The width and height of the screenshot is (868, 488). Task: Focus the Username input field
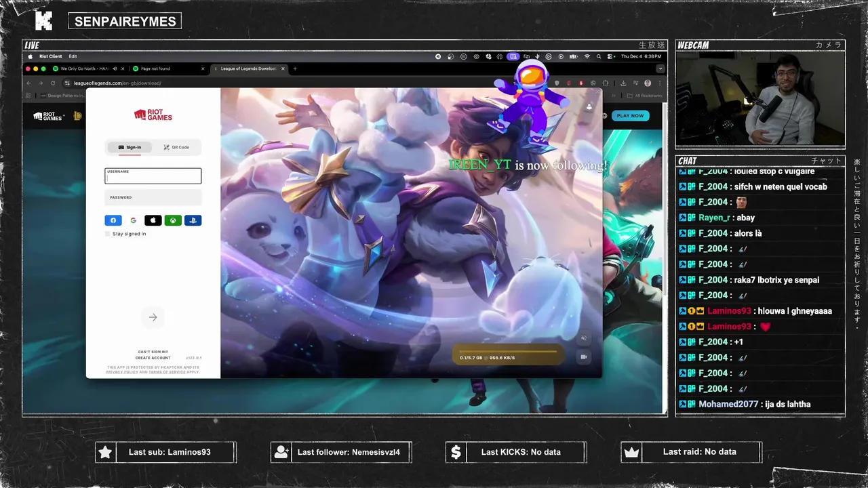pyautogui.click(x=153, y=176)
